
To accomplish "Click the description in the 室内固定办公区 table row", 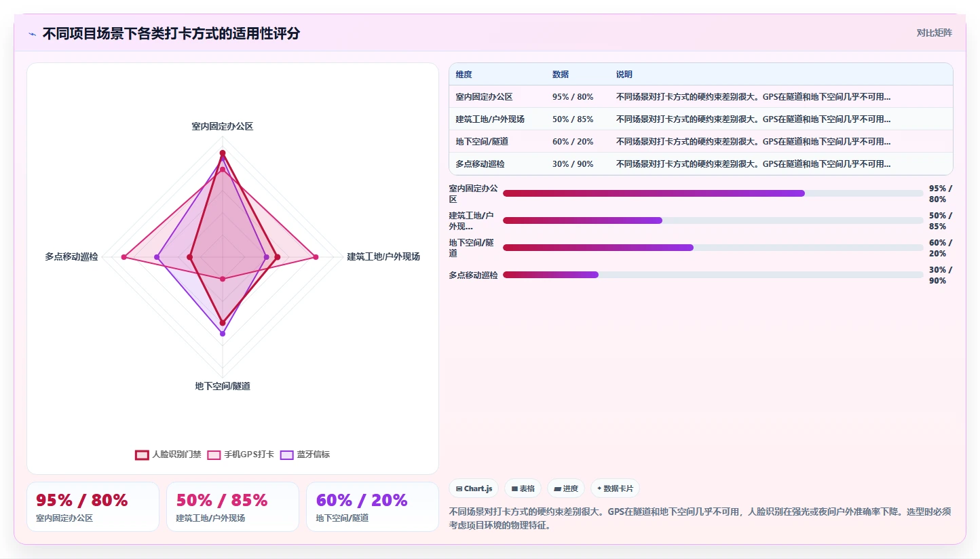I will coord(753,97).
